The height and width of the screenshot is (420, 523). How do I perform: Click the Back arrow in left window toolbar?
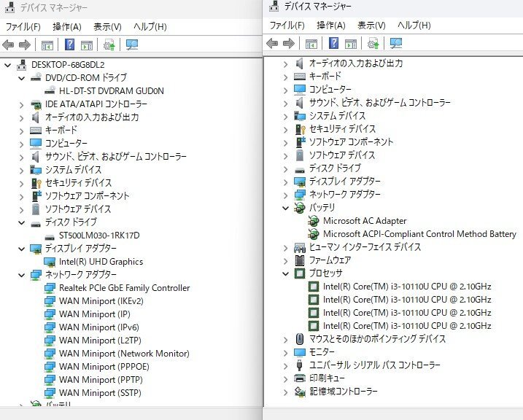pyautogui.click(x=8, y=44)
